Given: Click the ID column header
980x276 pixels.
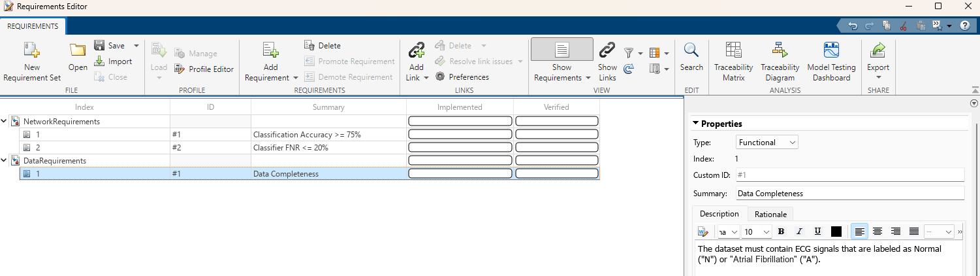Looking at the screenshot, I should coord(210,107).
